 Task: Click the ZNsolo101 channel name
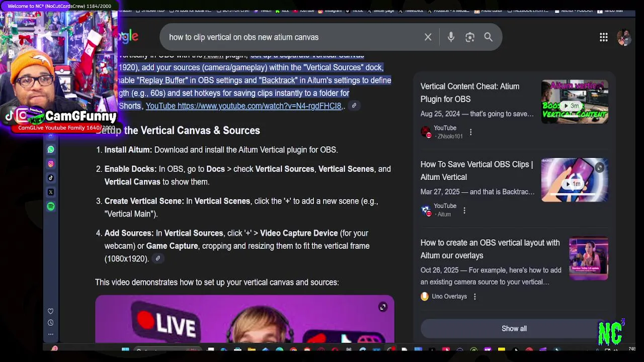[x=449, y=136]
